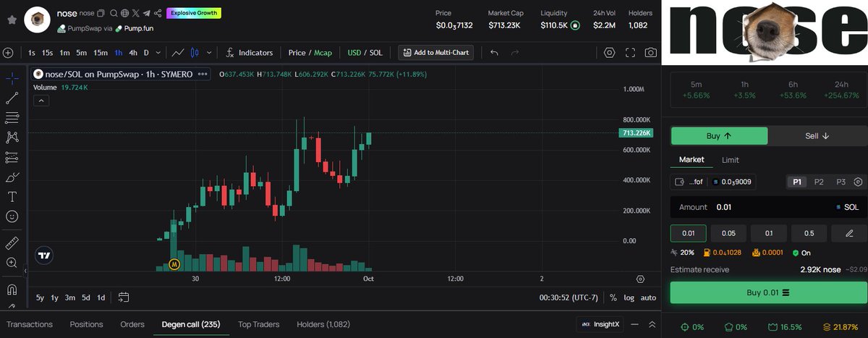Collapse the volume indicator legend
The width and height of the screenshot is (868, 338).
click(x=42, y=100)
